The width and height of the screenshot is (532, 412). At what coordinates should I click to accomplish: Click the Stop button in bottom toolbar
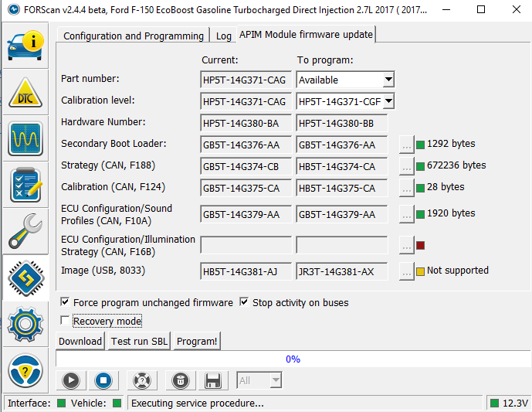tap(103, 380)
